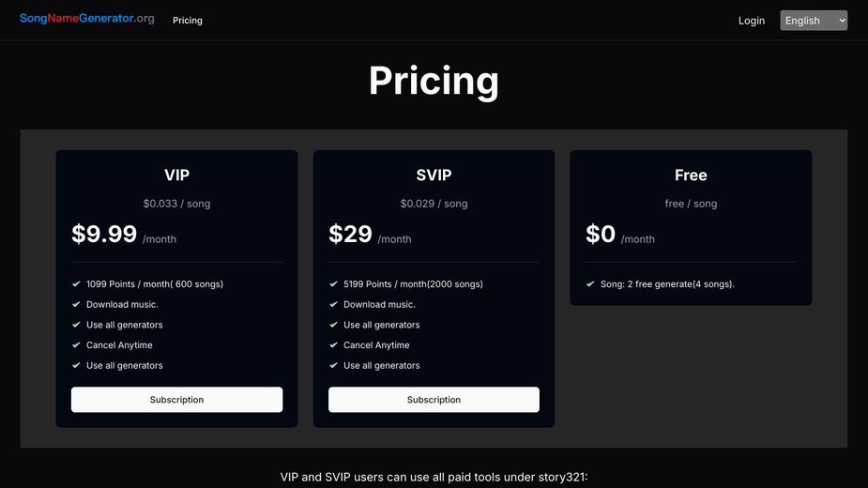The height and width of the screenshot is (488, 868).
Task: Click the SVIP plan Subscription button
Action: tap(434, 400)
